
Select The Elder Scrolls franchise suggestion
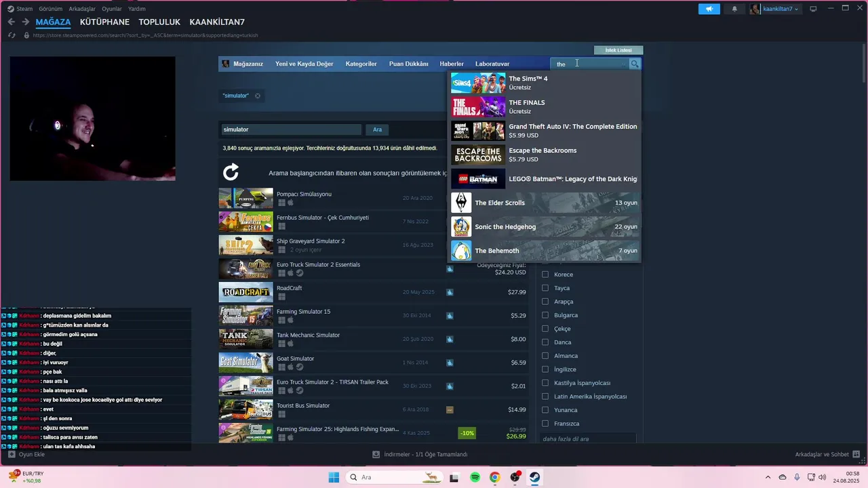point(545,203)
